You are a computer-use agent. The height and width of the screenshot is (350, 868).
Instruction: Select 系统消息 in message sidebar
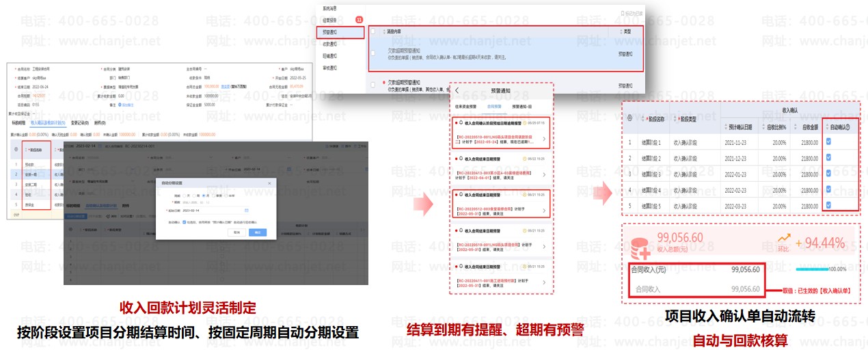[x=329, y=8]
